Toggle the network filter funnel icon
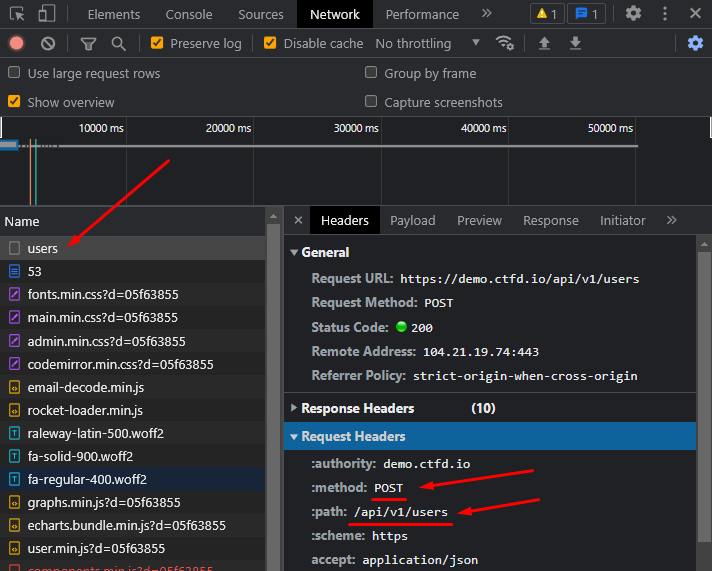The image size is (712, 571). (x=88, y=44)
